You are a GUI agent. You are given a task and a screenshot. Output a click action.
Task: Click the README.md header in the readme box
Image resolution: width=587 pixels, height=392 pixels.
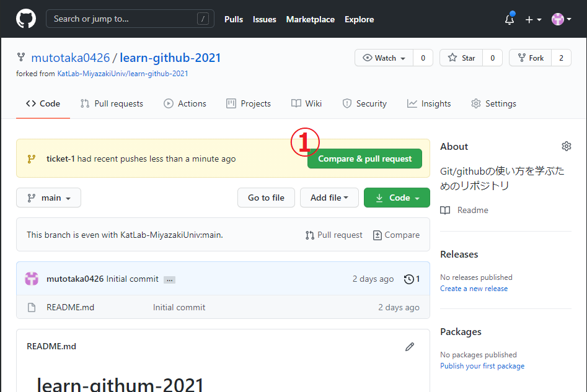click(51, 346)
